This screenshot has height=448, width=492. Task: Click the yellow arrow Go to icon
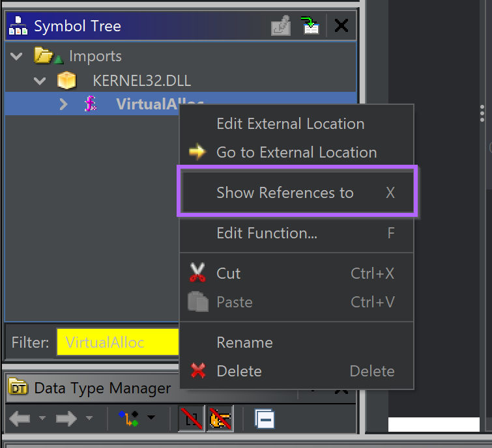197,152
